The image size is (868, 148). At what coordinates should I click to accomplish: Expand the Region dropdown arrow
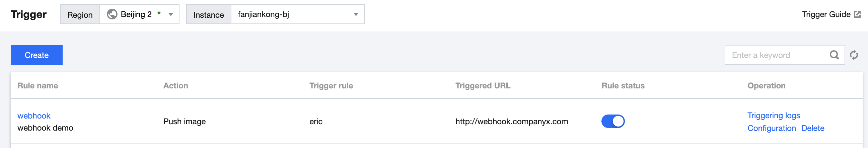[171, 14]
